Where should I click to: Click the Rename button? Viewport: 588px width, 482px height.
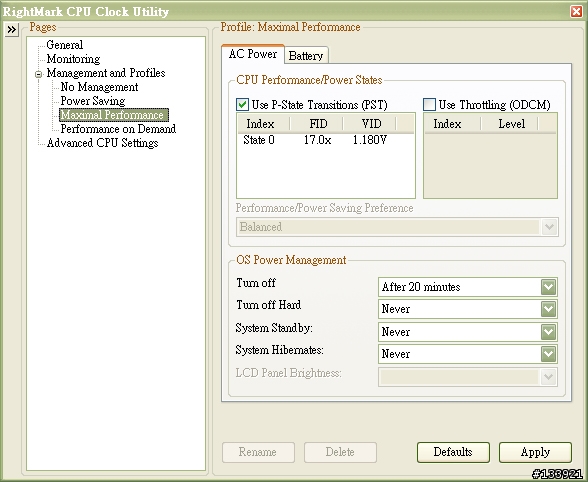258,452
